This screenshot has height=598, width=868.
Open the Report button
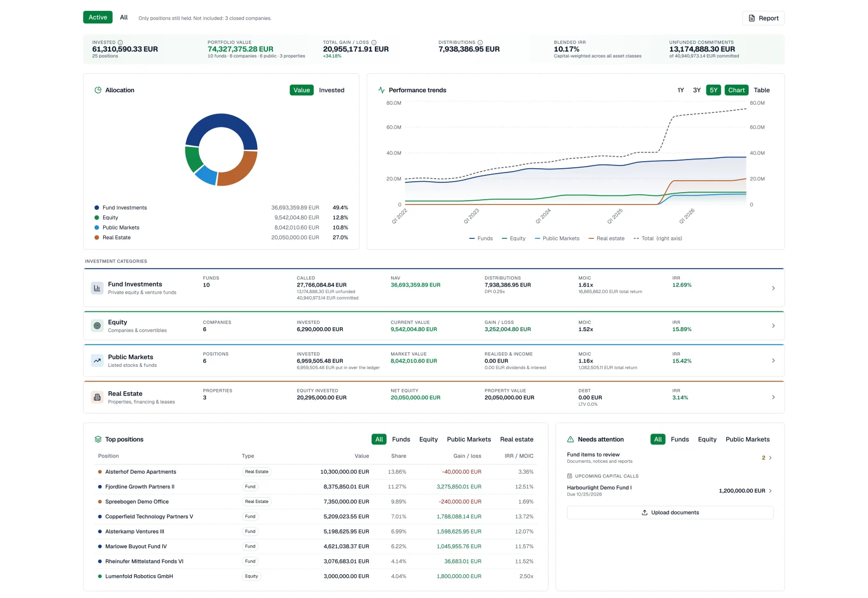tap(763, 18)
